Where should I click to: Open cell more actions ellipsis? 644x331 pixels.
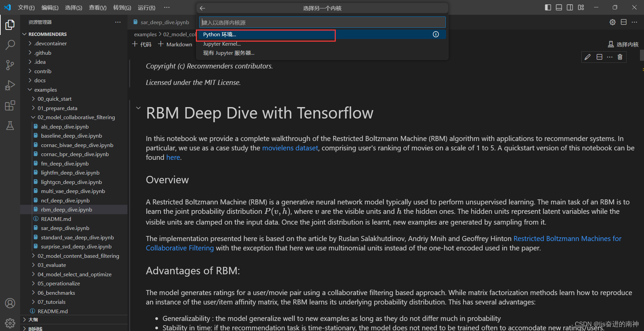610,57
